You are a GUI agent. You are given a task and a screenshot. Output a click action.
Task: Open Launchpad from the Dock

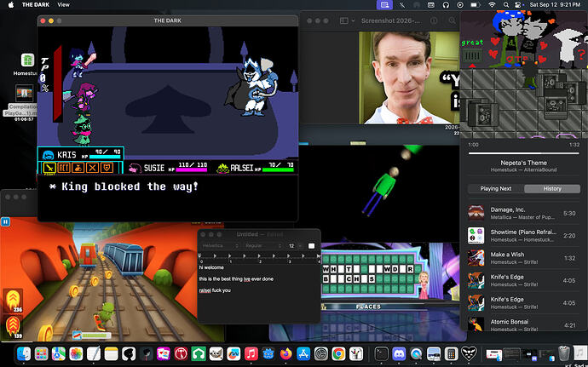click(x=41, y=353)
